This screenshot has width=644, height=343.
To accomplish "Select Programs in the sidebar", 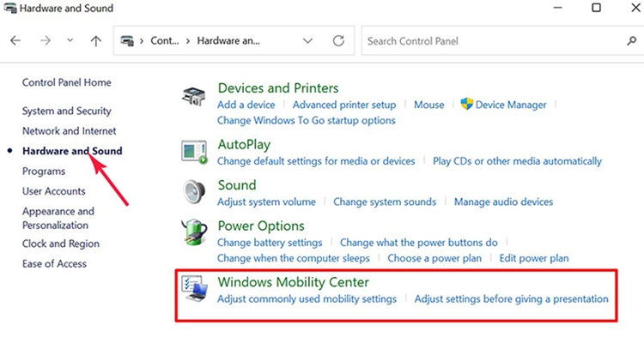I will (x=44, y=171).
